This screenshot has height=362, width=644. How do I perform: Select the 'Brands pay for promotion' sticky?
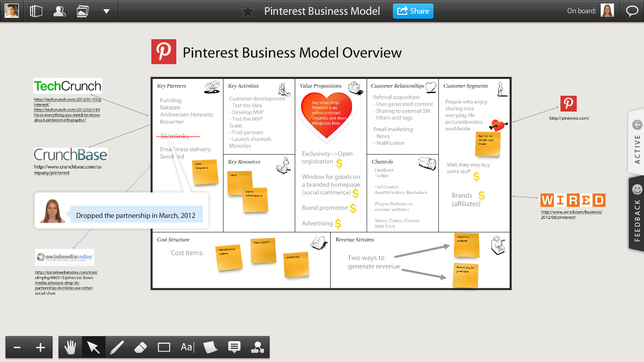(x=466, y=275)
